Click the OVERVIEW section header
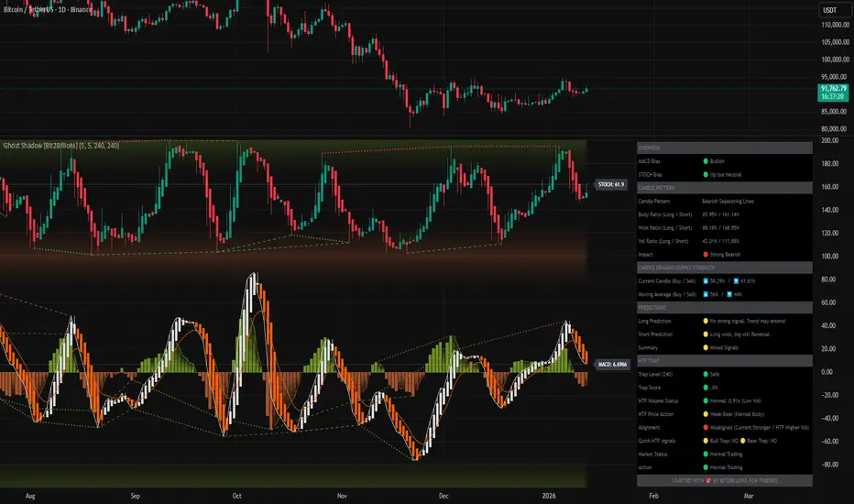This screenshot has height=504, width=854. pyautogui.click(x=725, y=148)
